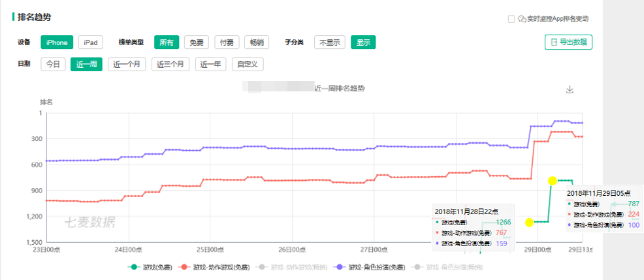Select 所有 chart type filter
644x280 pixels.
coord(167,42)
